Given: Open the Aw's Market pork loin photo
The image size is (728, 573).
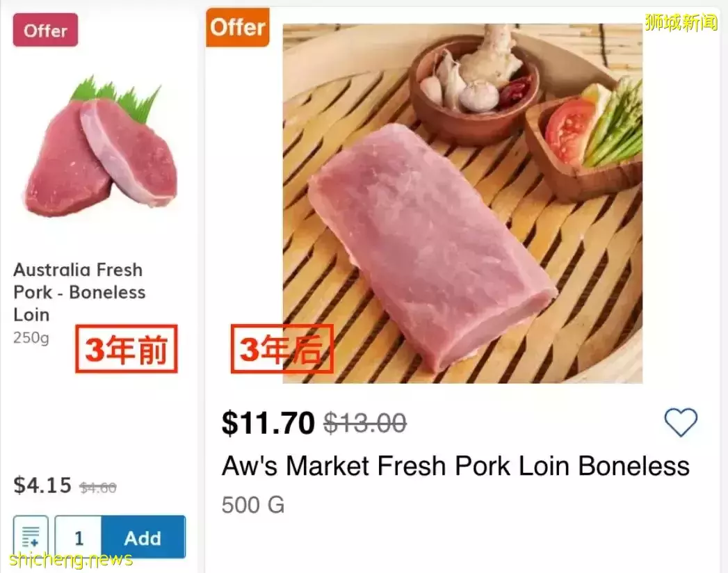Looking at the screenshot, I should [x=462, y=203].
